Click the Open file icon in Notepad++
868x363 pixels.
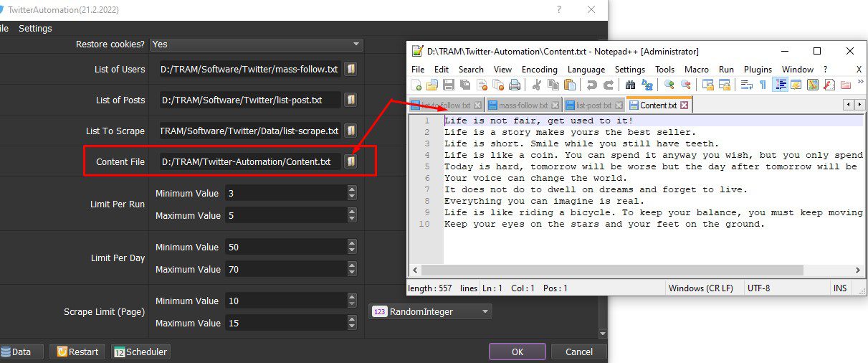click(432, 85)
